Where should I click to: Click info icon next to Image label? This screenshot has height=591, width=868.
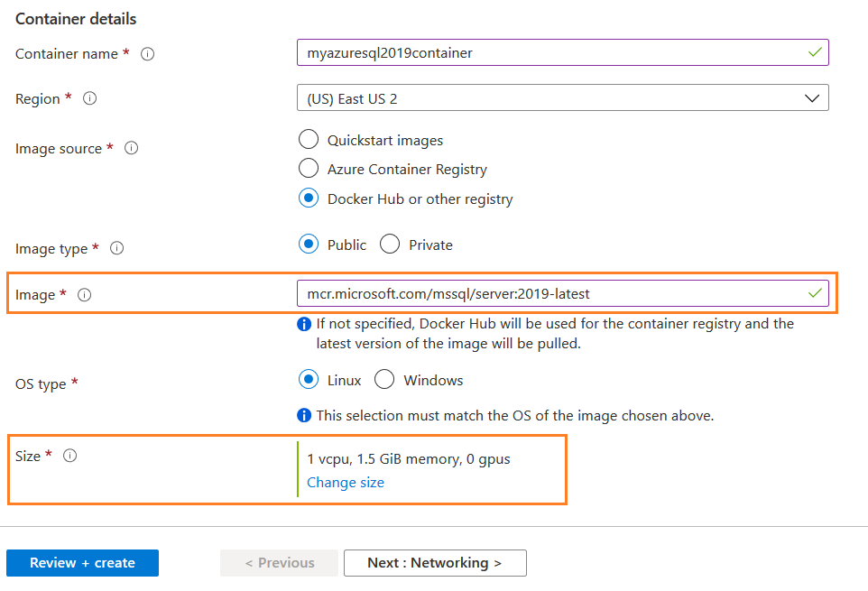(x=85, y=295)
